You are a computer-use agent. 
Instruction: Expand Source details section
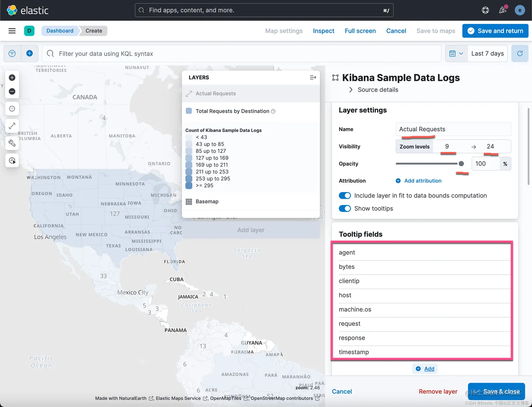pos(374,90)
